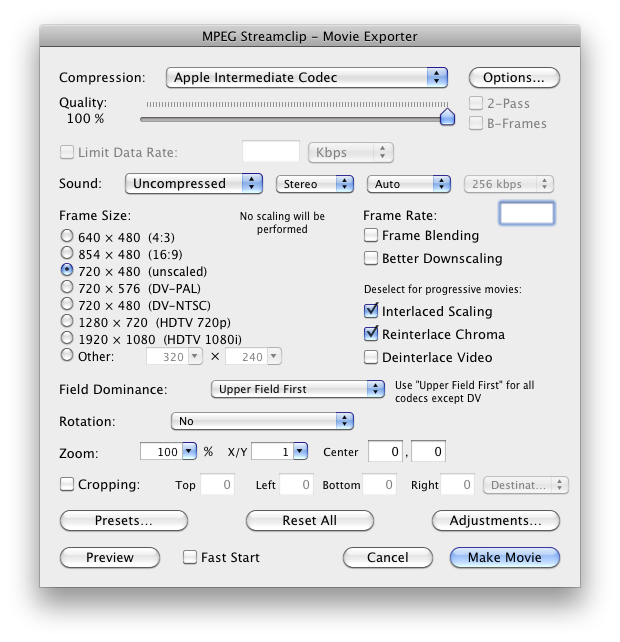The image size is (620, 642).
Task: Open the Stereo channel dropdown
Action: pyautogui.click(x=315, y=184)
